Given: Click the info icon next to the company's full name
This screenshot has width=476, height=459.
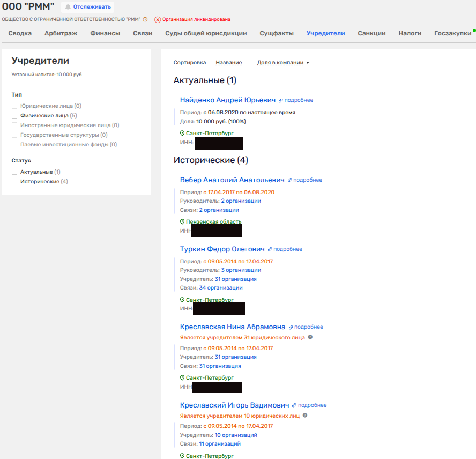Looking at the screenshot, I should point(145,19).
